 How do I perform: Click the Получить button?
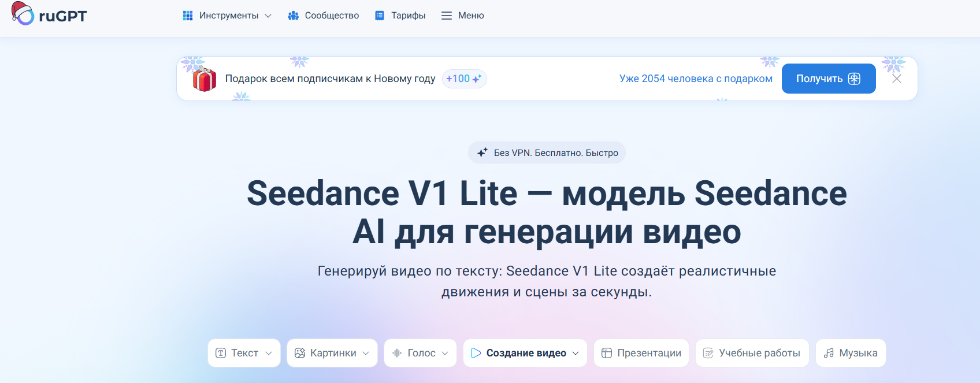click(x=829, y=79)
